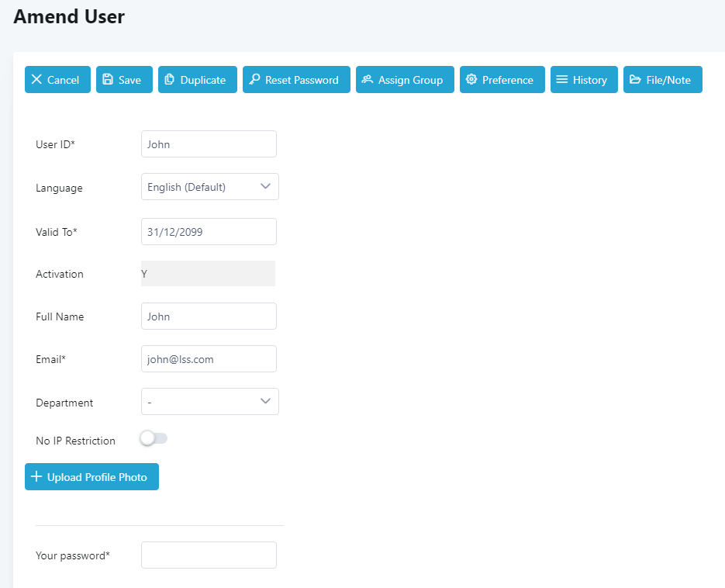Viewport: 725px width, 588px height.
Task: Click the key icon for Reset Password
Action: (x=254, y=80)
